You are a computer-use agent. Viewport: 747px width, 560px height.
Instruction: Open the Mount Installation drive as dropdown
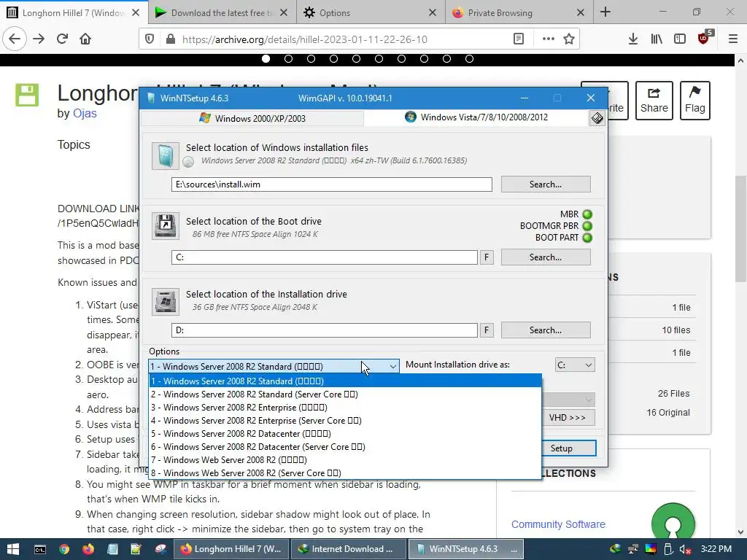point(575,365)
